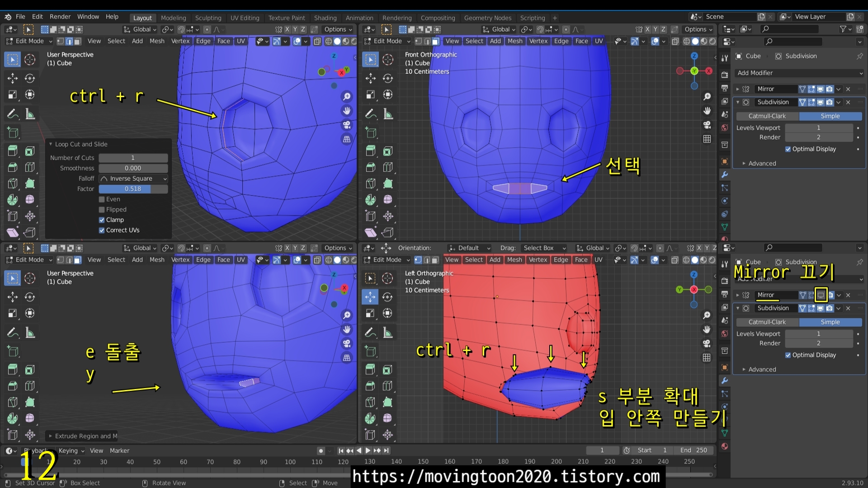Screen dimensions: 868x488
Task: Open the Render properties tab icon
Action: coord(725,75)
